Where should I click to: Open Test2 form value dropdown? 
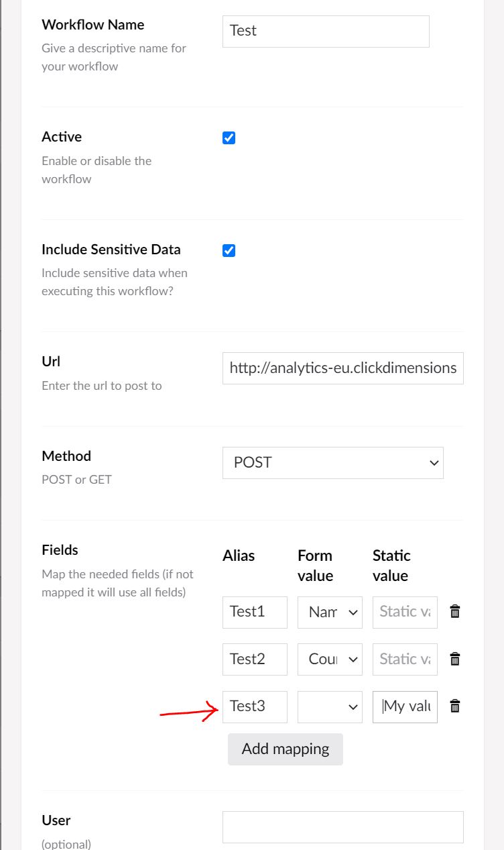(x=330, y=659)
